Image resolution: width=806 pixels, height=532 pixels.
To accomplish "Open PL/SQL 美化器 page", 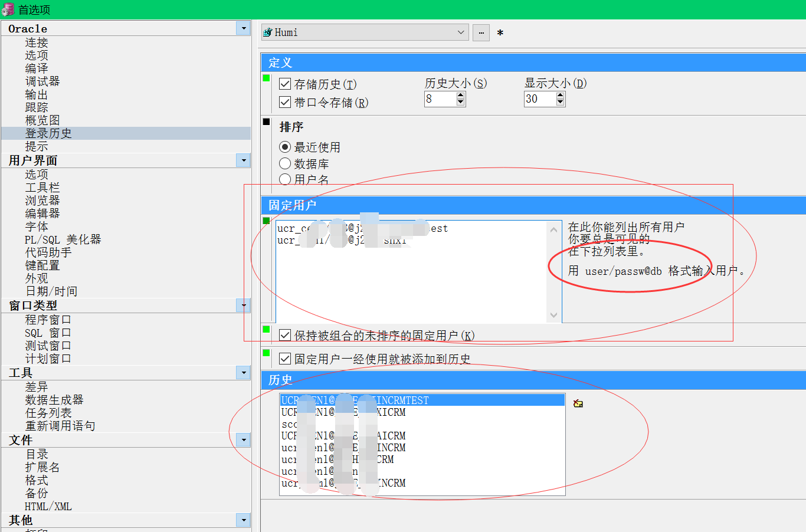I will [x=63, y=239].
